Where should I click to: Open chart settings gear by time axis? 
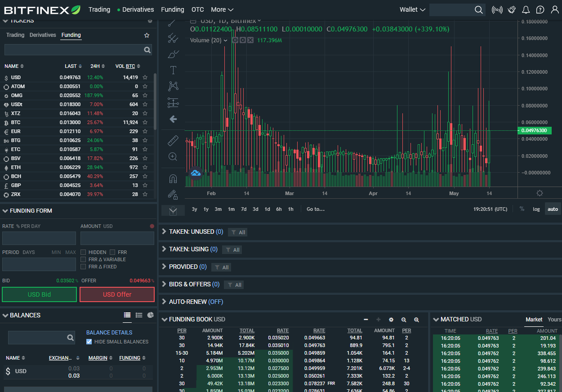pyautogui.click(x=540, y=193)
